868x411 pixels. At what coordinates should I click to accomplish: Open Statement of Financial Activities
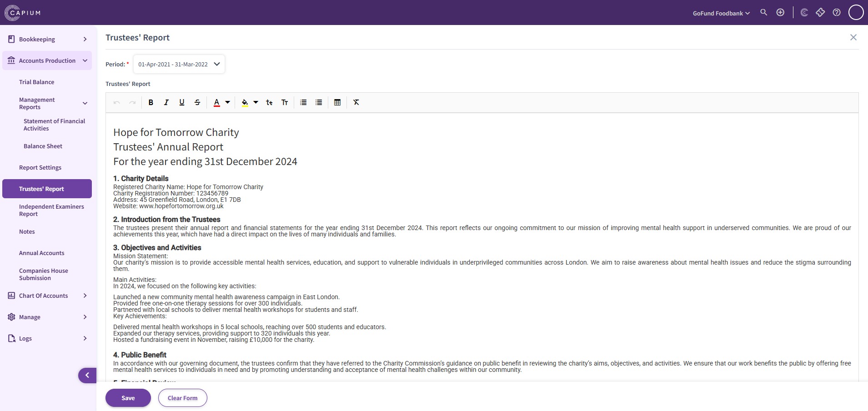54,125
